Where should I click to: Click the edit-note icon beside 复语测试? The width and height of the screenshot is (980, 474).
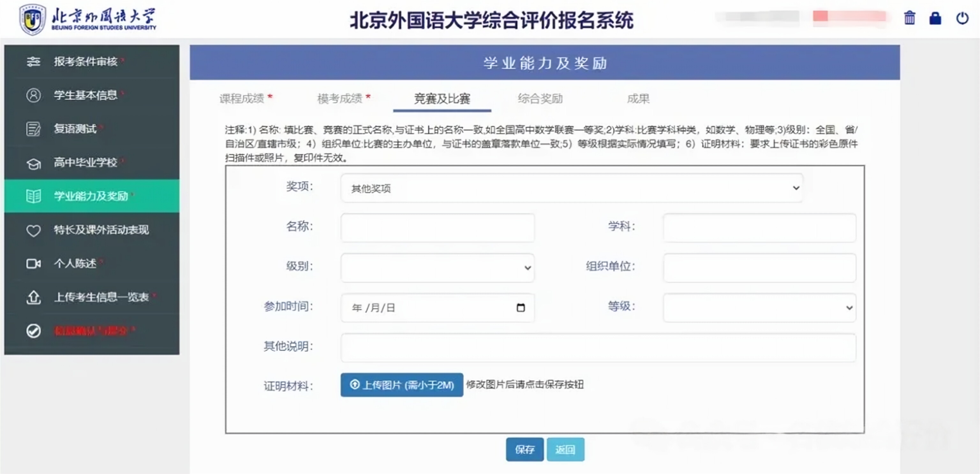pos(33,129)
